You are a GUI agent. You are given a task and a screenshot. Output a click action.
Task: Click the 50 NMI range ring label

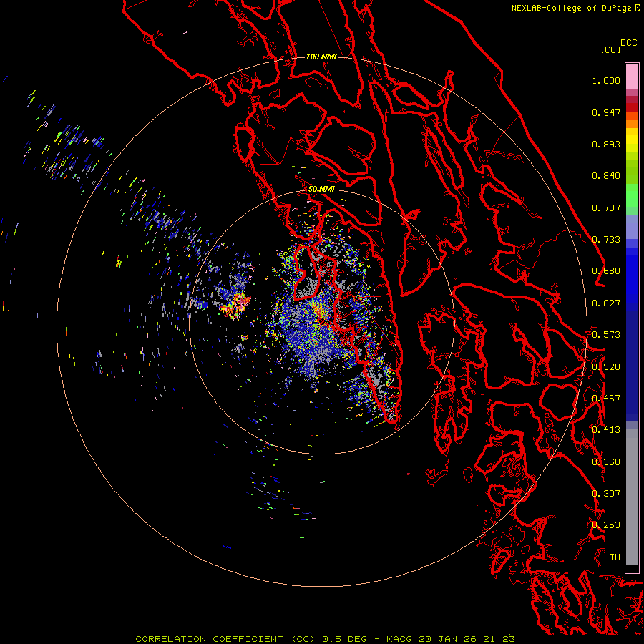pyautogui.click(x=321, y=189)
